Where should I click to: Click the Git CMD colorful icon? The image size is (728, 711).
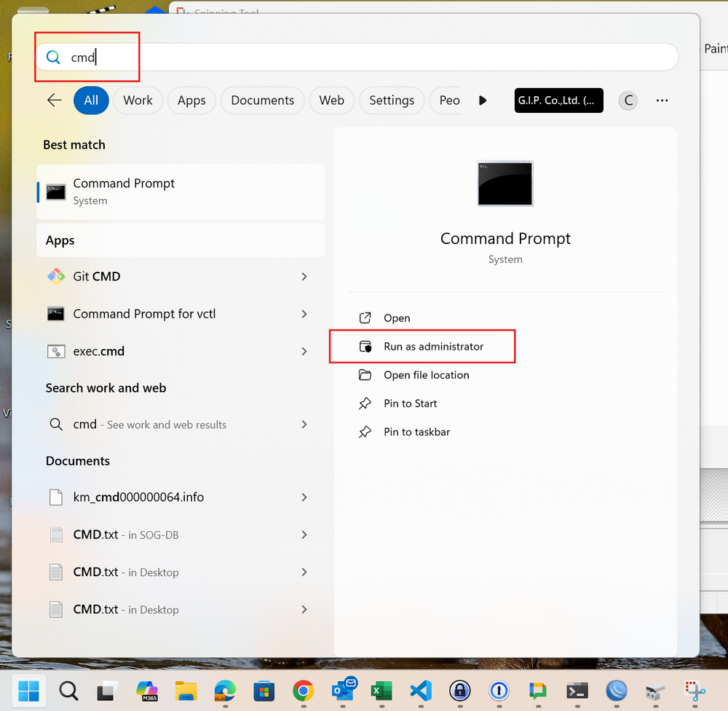[56, 277]
